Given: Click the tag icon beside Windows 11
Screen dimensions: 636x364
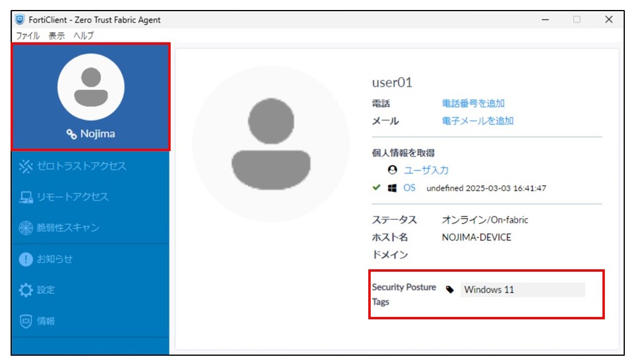Looking at the screenshot, I should [450, 289].
